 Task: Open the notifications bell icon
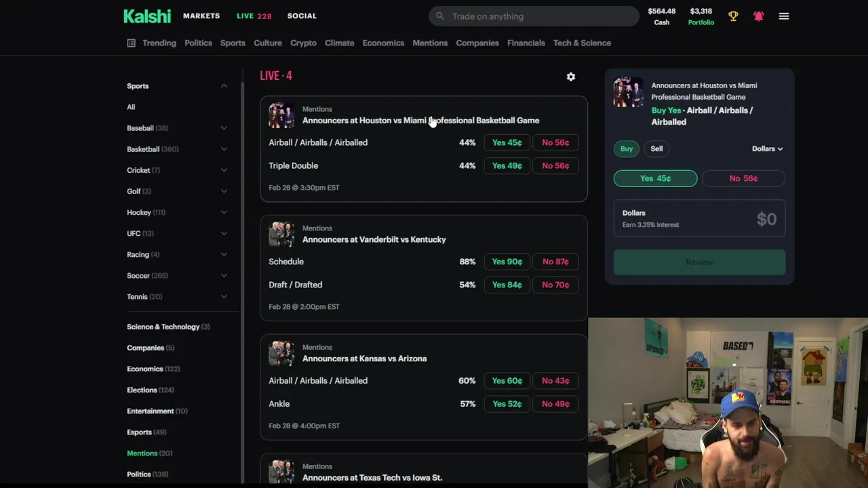coord(758,16)
